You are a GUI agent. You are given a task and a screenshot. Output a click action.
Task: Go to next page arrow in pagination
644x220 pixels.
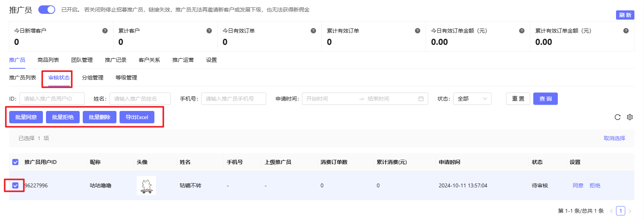630,211
